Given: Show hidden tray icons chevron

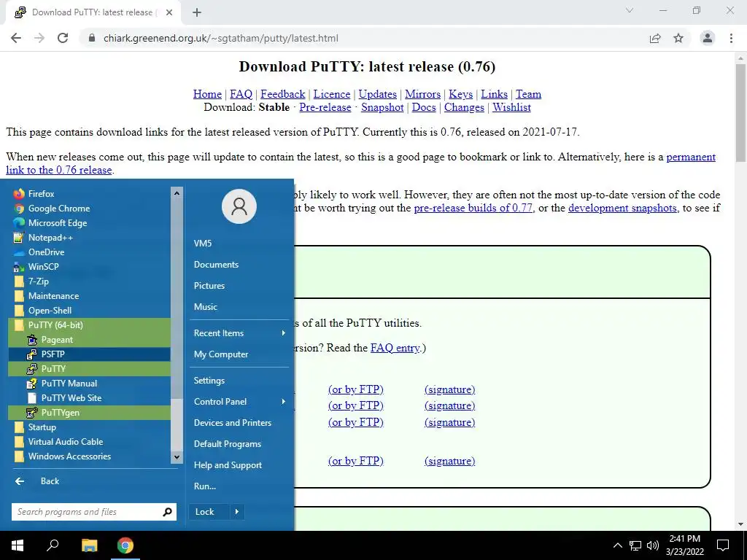Looking at the screenshot, I should pos(617,545).
